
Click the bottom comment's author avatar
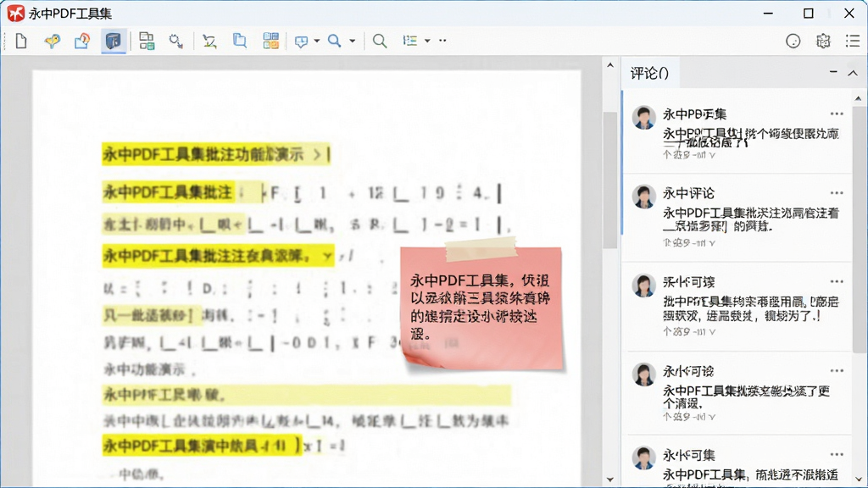[644, 458]
